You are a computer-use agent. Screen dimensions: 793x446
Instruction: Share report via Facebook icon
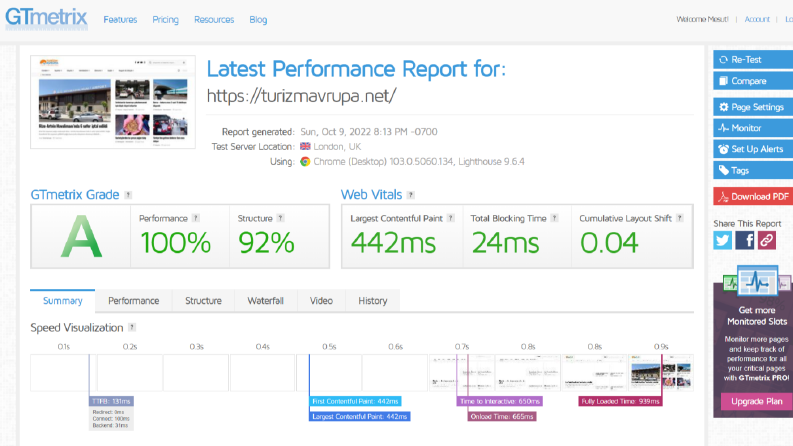tap(744, 240)
